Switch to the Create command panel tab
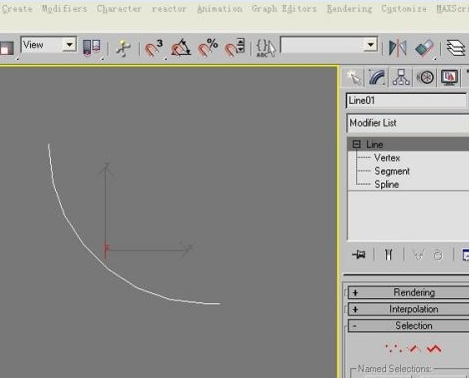 (x=354, y=78)
